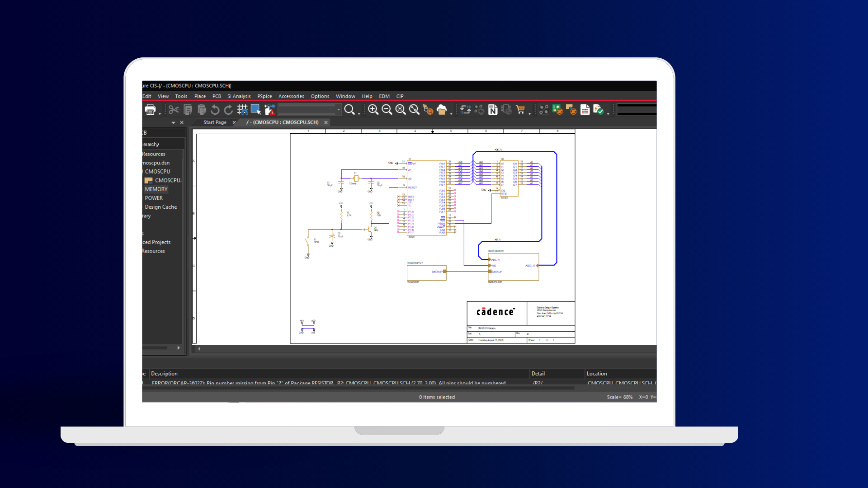Viewport: 868px width, 488px height.
Task: Select the Hierarchy tab in project panel
Action: point(151,144)
